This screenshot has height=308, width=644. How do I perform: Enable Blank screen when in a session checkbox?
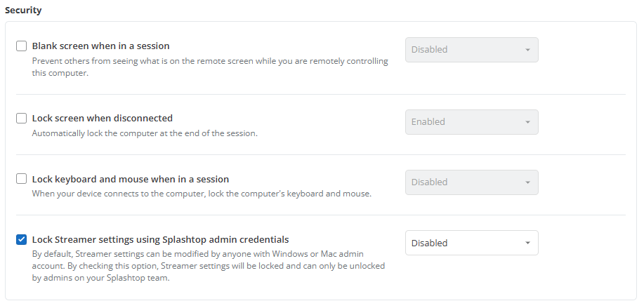[x=21, y=46]
